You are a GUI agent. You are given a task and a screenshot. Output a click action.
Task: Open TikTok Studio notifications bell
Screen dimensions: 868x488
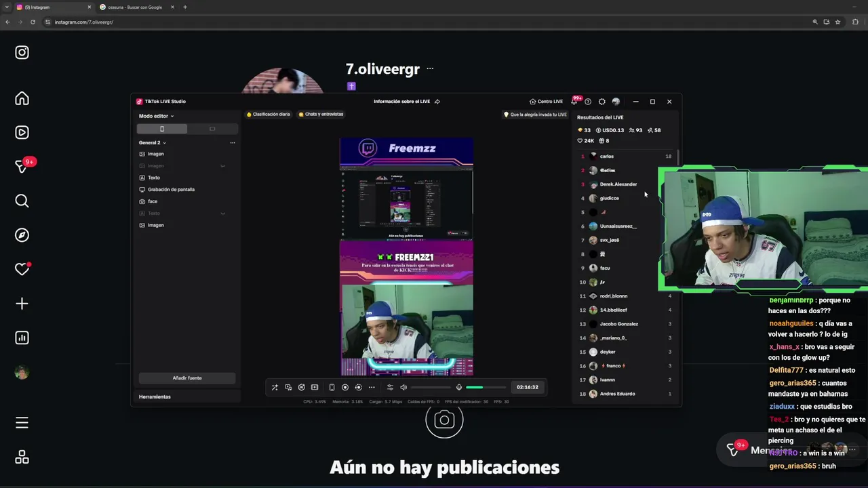[x=574, y=102]
